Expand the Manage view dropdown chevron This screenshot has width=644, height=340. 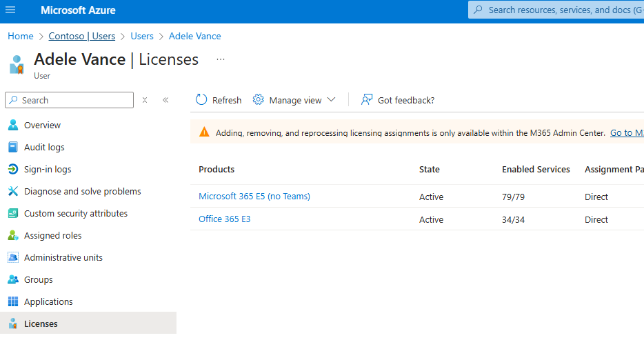click(332, 100)
